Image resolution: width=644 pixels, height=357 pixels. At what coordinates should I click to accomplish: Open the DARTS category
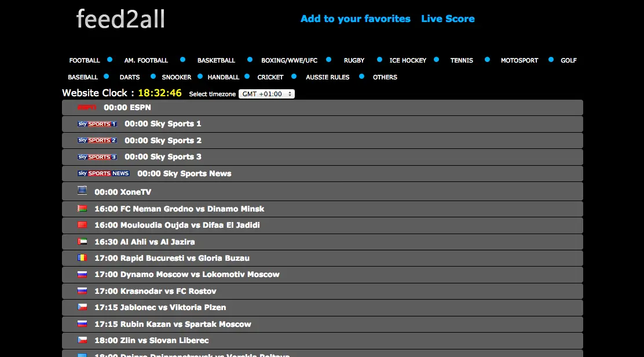(129, 77)
